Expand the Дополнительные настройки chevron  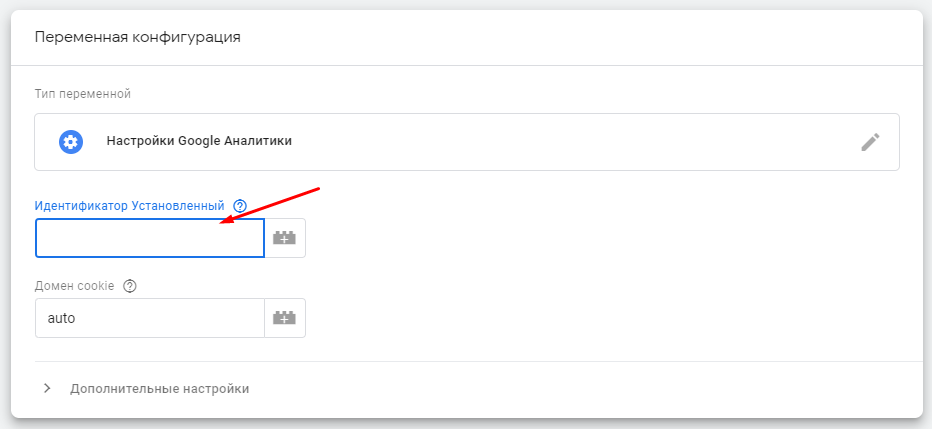coord(48,389)
